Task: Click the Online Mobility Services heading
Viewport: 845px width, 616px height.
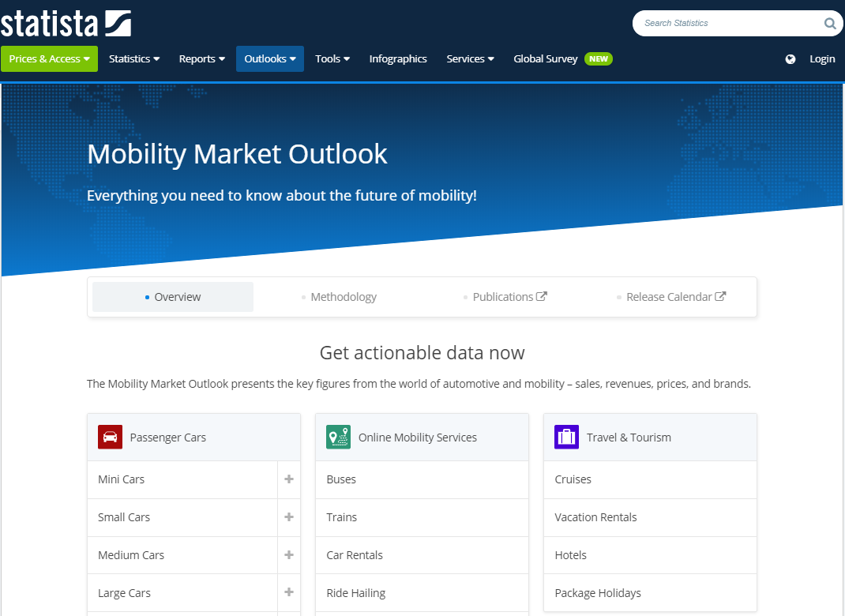Action: (x=418, y=438)
